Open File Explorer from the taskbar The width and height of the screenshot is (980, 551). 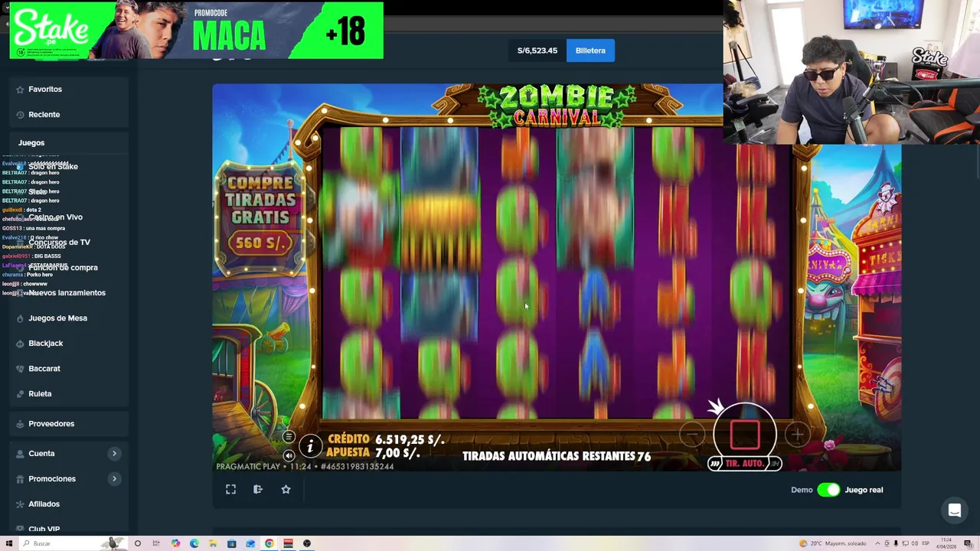tap(213, 543)
